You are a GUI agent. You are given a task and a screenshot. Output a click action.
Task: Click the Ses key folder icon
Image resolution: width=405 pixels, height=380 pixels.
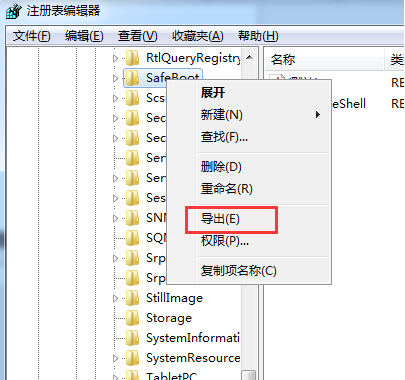pyautogui.click(x=132, y=198)
